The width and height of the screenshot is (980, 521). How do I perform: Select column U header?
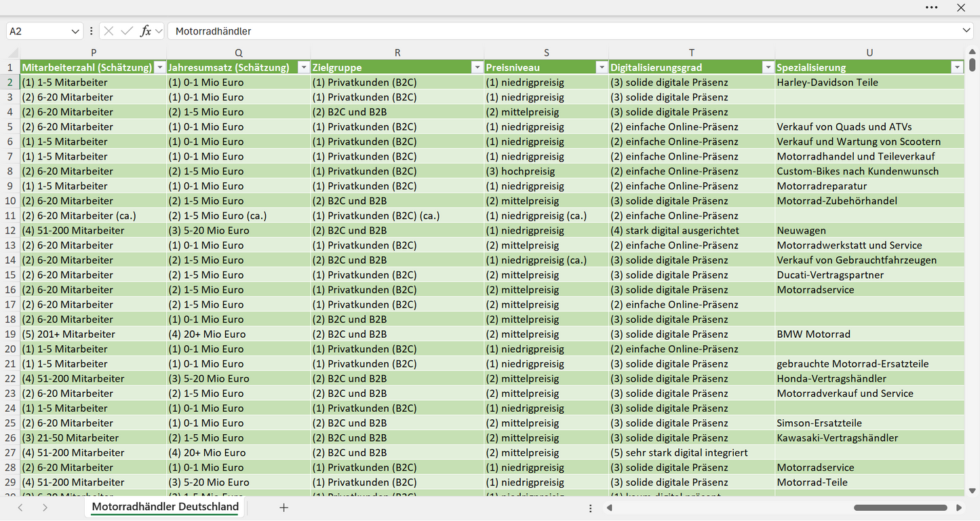pos(869,53)
